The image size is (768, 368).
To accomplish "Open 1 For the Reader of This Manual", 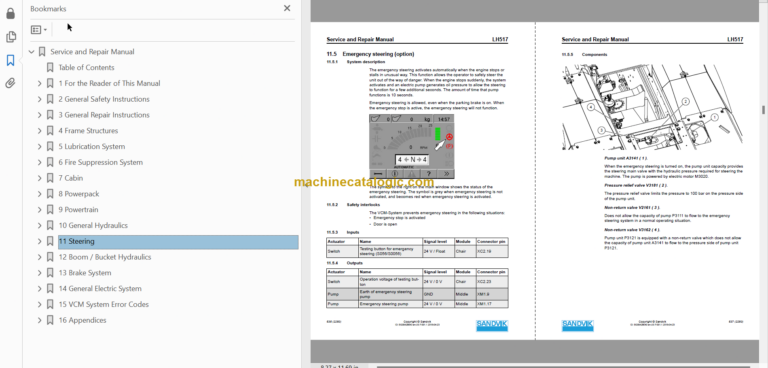I will click(109, 83).
